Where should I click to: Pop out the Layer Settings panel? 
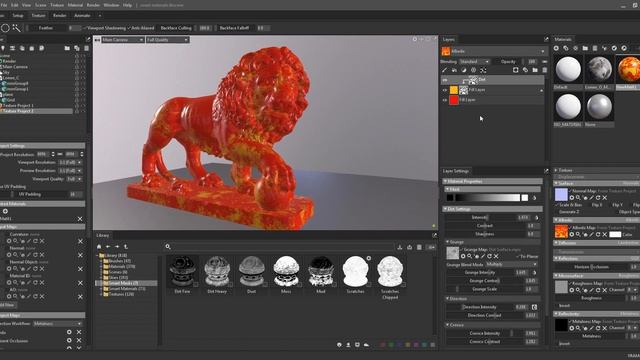pyautogui.click(x=546, y=171)
